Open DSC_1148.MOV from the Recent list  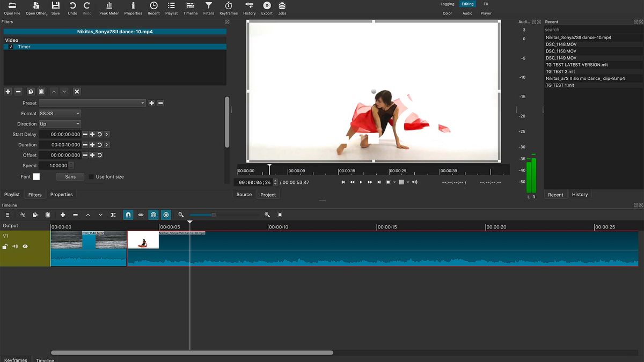[x=561, y=45]
